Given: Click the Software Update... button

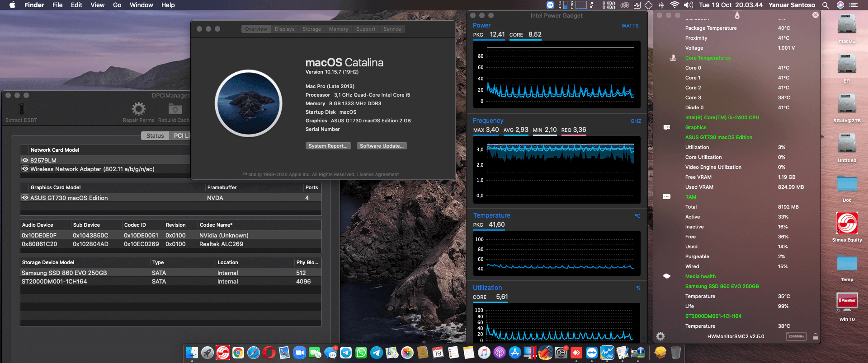Looking at the screenshot, I should click(x=382, y=146).
